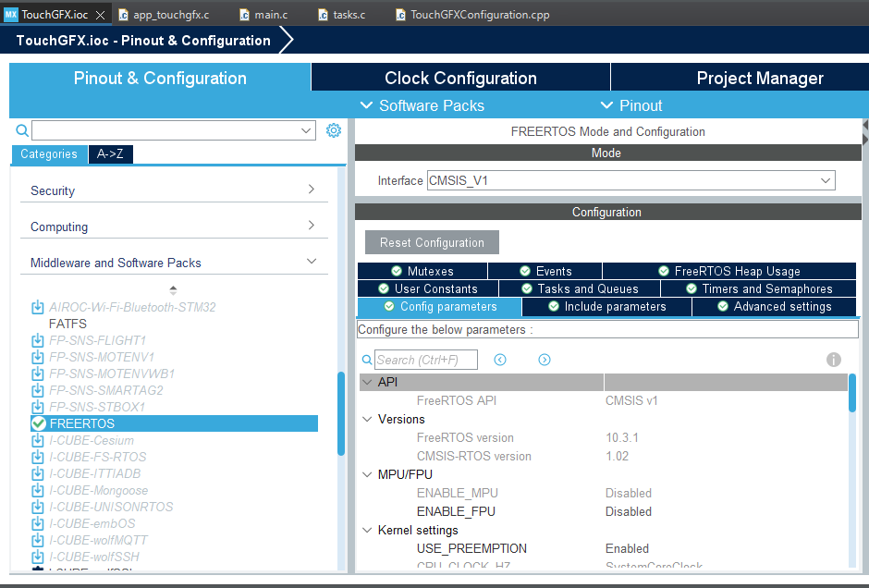The image size is (869, 588).
Task: Click magnifier icon beside parameter search box
Action: (366, 360)
